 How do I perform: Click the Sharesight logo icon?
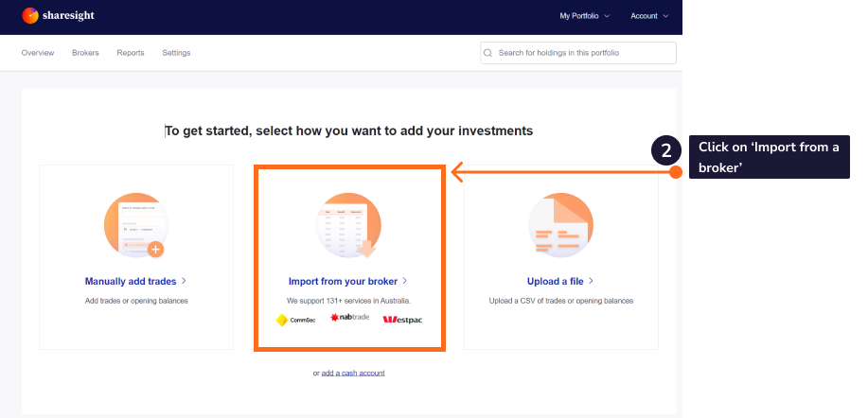click(30, 15)
